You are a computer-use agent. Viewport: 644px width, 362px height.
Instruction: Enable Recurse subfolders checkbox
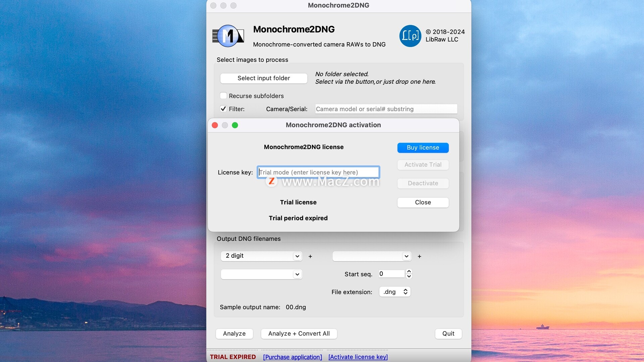[x=223, y=96]
